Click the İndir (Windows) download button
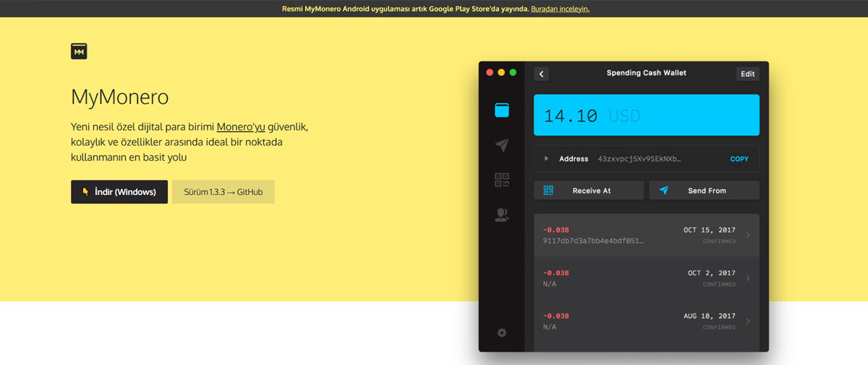This screenshot has height=365, width=868. pyautogui.click(x=119, y=192)
